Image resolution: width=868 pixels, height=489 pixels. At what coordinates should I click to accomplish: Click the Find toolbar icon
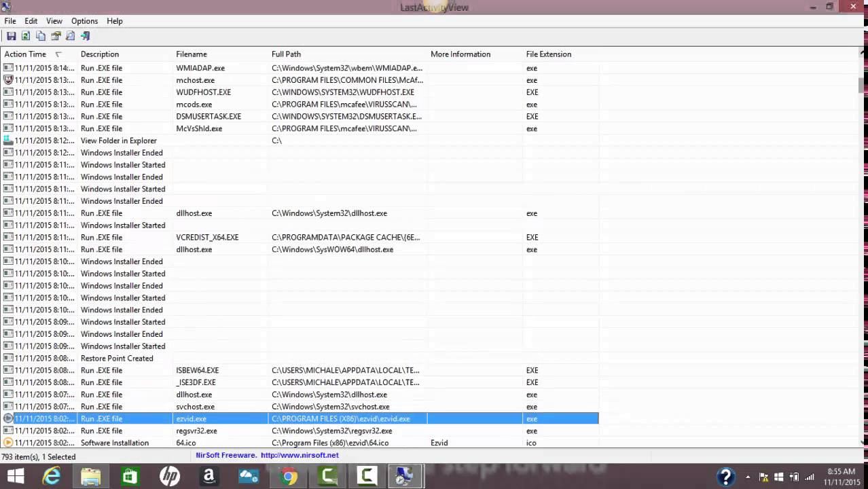71,36
